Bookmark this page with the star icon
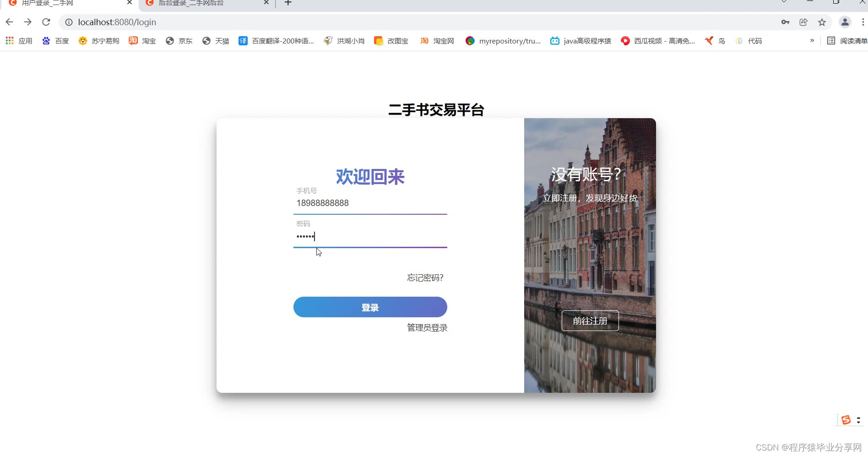 click(x=822, y=22)
